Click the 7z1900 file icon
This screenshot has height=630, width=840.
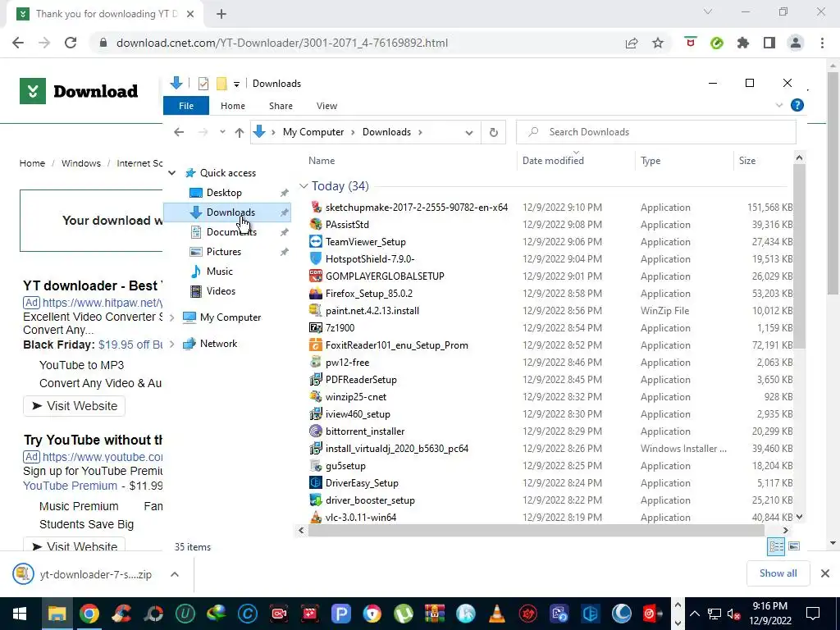pos(316,328)
